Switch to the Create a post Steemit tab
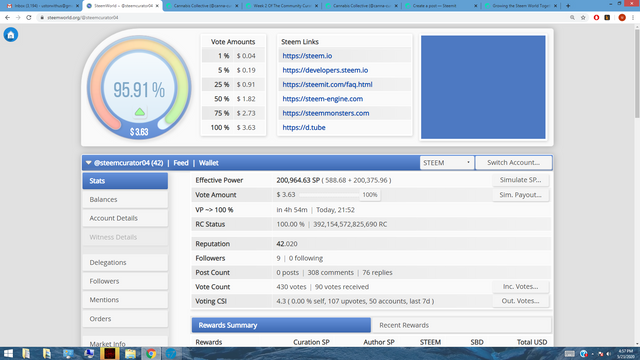Image resolution: width=640 pixels, height=360 pixels. click(x=441, y=6)
